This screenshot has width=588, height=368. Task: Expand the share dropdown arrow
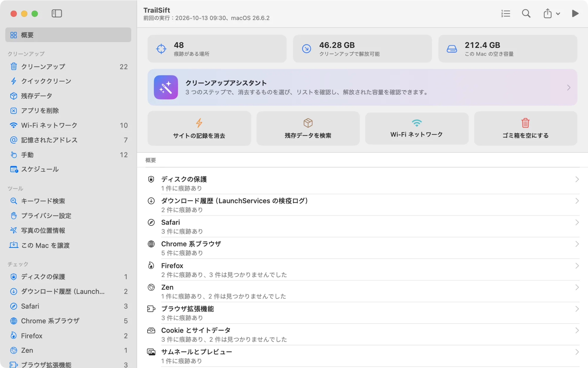click(x=558, y=14)
